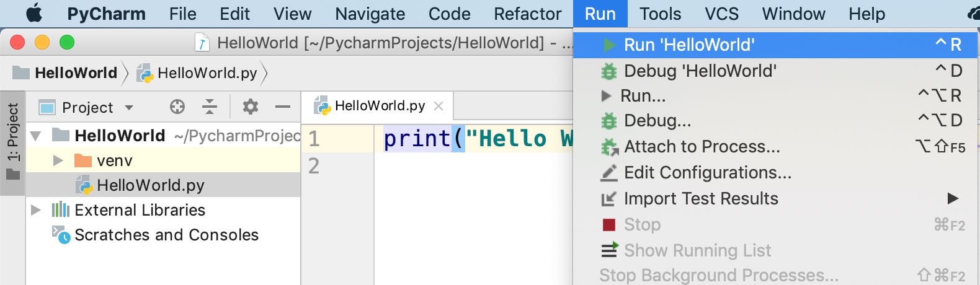Open the Help menu
The image size is (980, 285).
click(866, 14)
